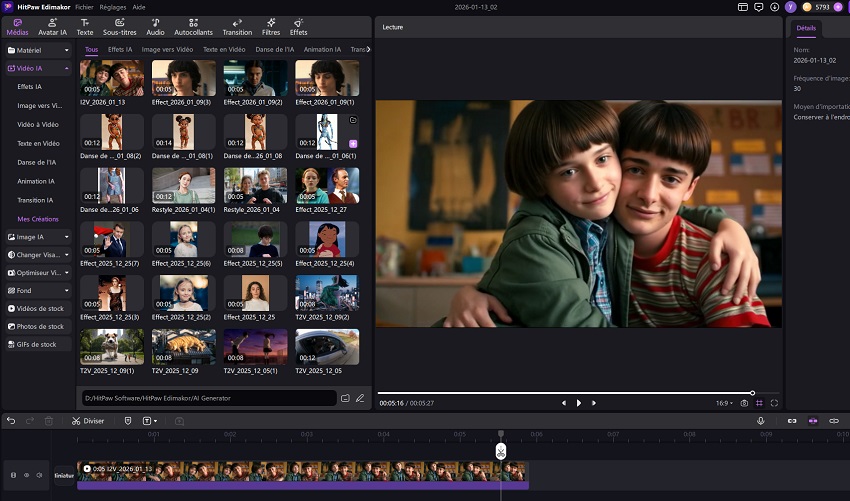Take a snapshot of the preview

tap(744, 403)
